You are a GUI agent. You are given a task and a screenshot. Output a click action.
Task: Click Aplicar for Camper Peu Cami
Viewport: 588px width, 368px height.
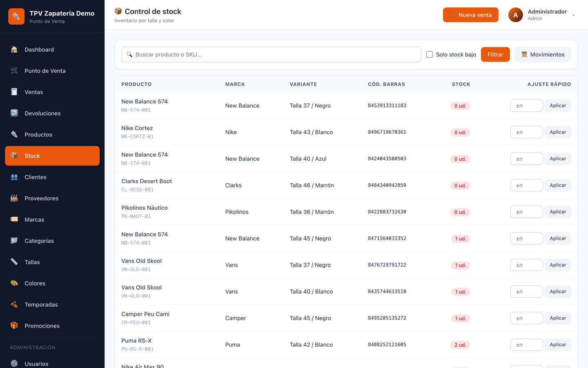tap(558, 318)
